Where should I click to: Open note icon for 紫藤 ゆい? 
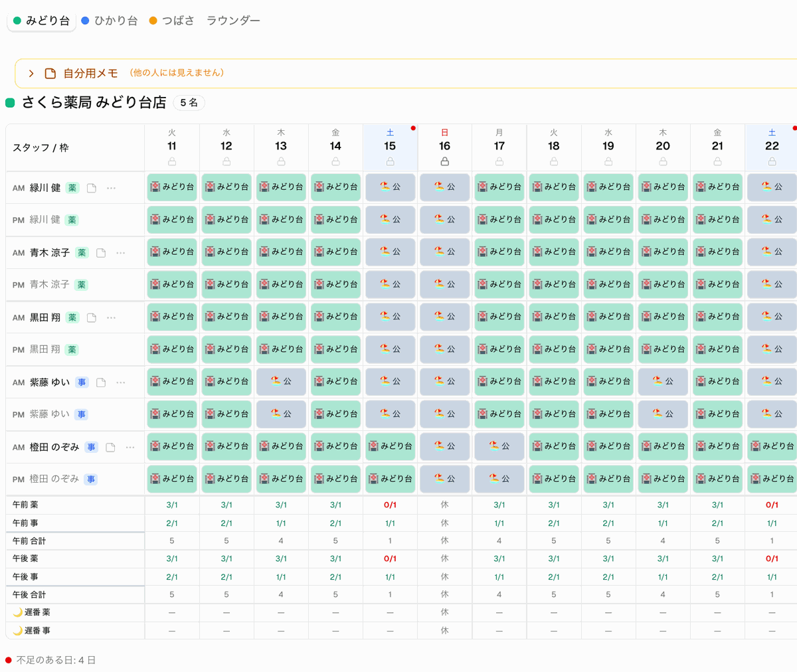point(101,382)
